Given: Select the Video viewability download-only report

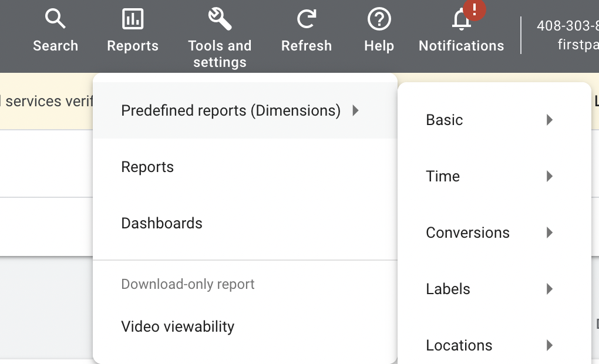Looking at the screenshot, I should pyautogui.click(x=177, y=326).
